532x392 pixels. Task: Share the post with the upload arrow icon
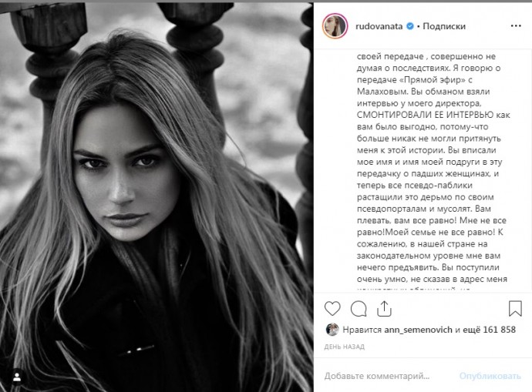[x=384, y=309]
